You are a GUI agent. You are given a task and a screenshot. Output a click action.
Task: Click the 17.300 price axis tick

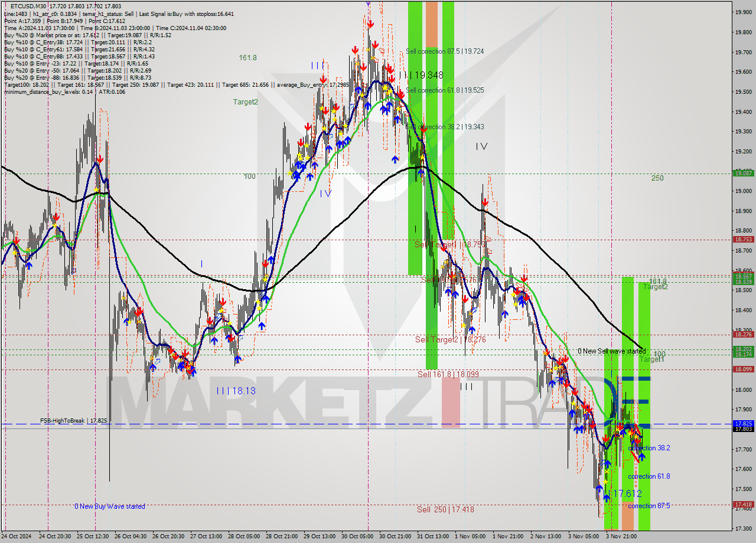[743, 528]
